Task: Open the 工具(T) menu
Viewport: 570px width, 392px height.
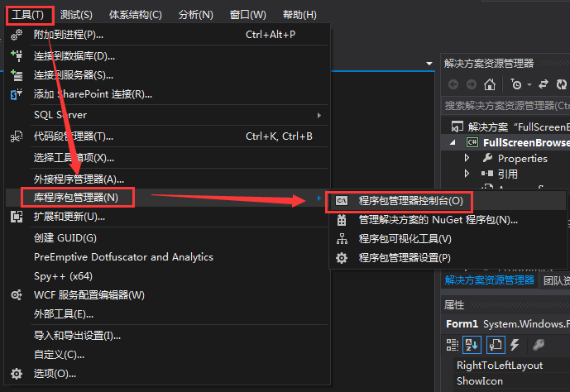Action: [27, 15]
